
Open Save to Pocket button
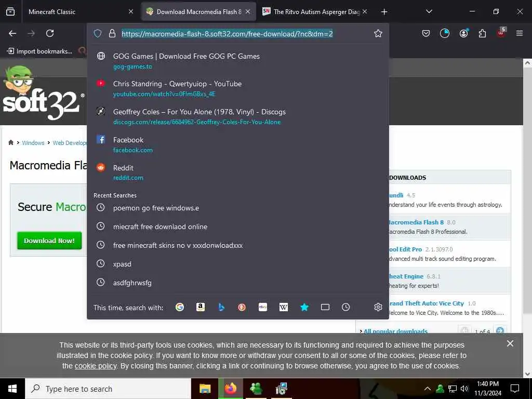point(426,33)
